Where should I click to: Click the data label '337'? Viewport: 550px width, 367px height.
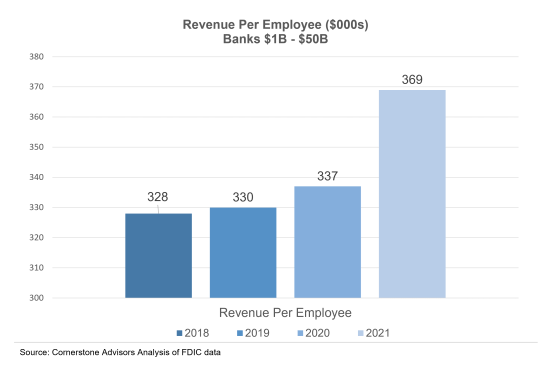(x=328, y=176)
